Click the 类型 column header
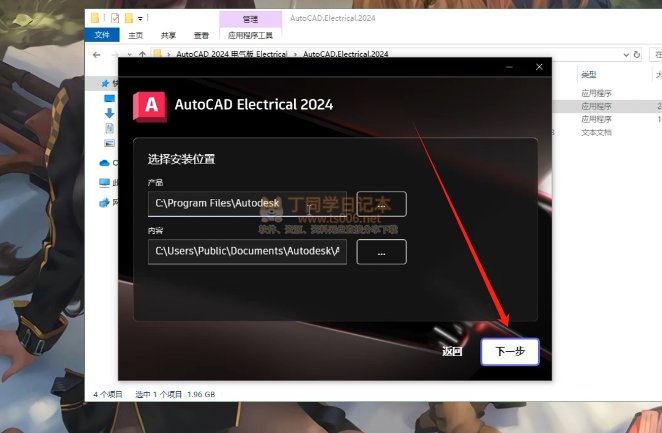 (589, 75)
